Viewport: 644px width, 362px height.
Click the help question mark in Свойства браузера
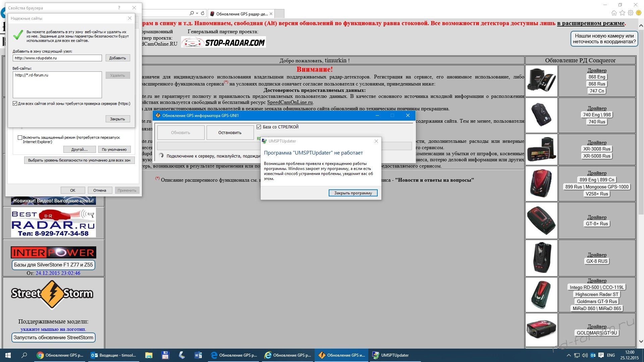click(119, 8)
